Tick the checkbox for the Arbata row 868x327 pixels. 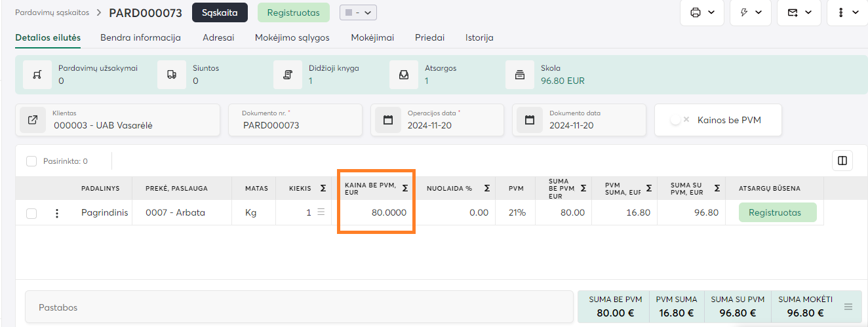point(31,213)
